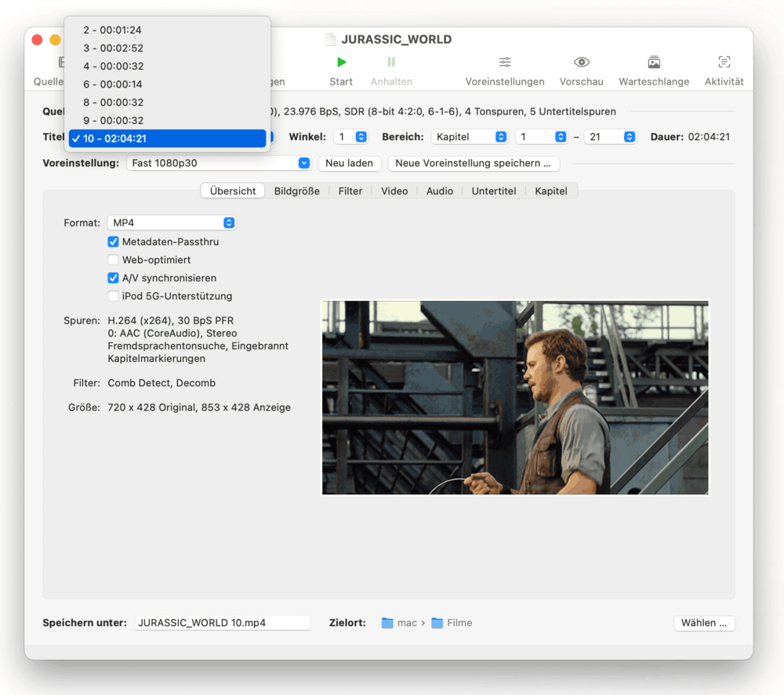This screenshot has width=784, height=695.
Task: Open the Voreinstellungen presets icon
Action: click(x=505, y=63)
